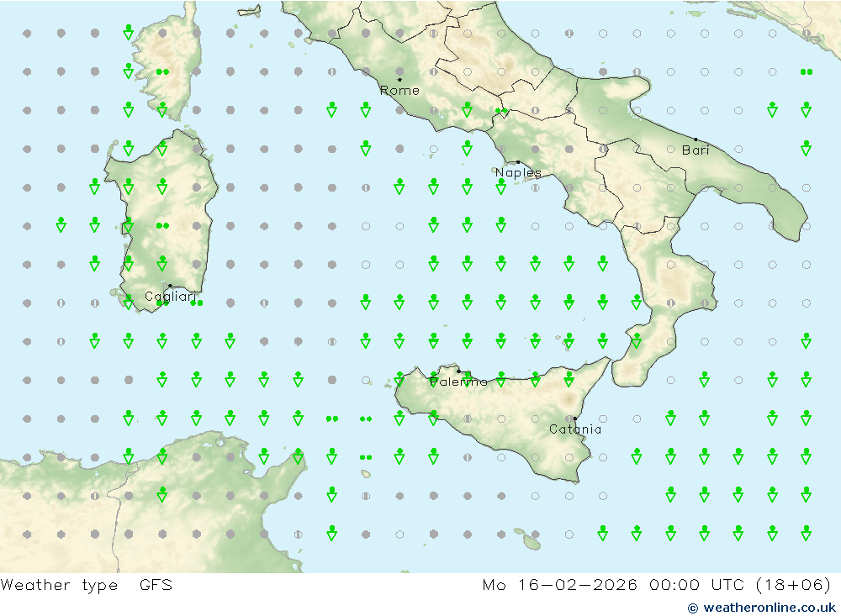Click the black dot marking Cagliari

coord(170,286)
